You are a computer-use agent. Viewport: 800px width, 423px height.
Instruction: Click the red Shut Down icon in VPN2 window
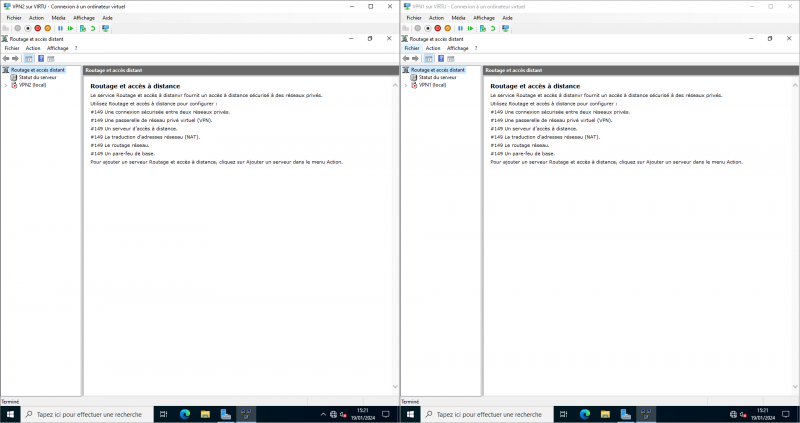38,29
